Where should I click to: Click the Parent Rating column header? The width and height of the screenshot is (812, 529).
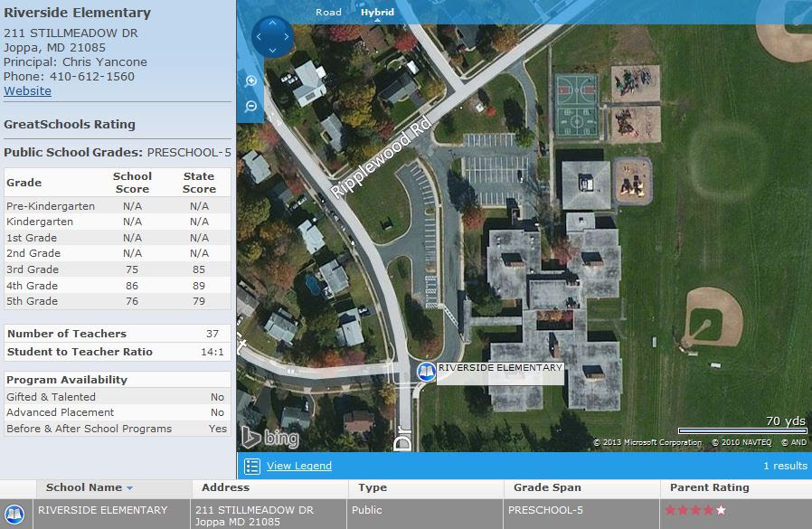[709, 487]
